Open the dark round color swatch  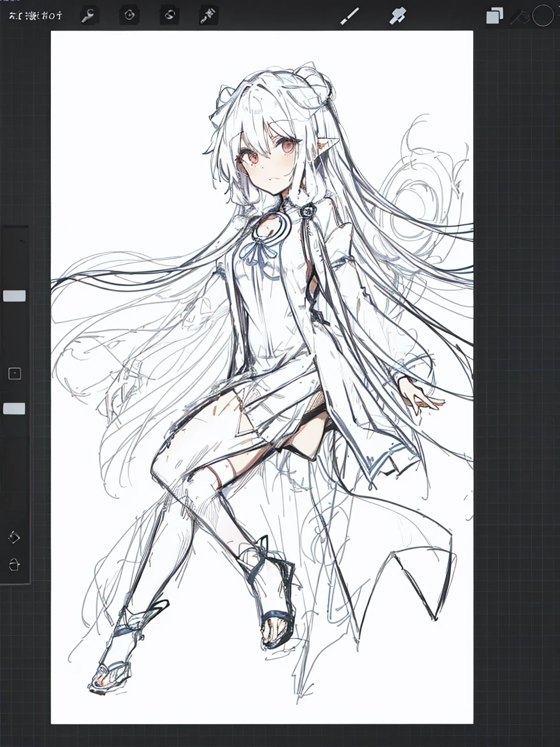coord(542,16)
